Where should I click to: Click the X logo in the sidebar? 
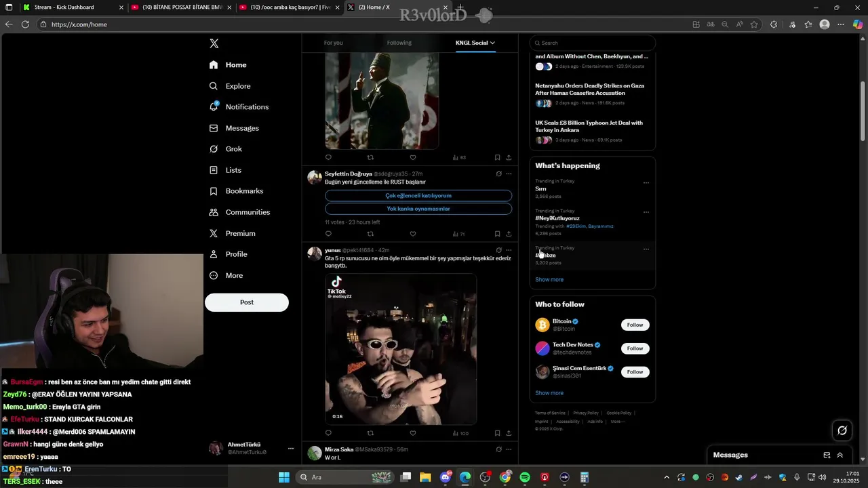click(x=214, y=43)
